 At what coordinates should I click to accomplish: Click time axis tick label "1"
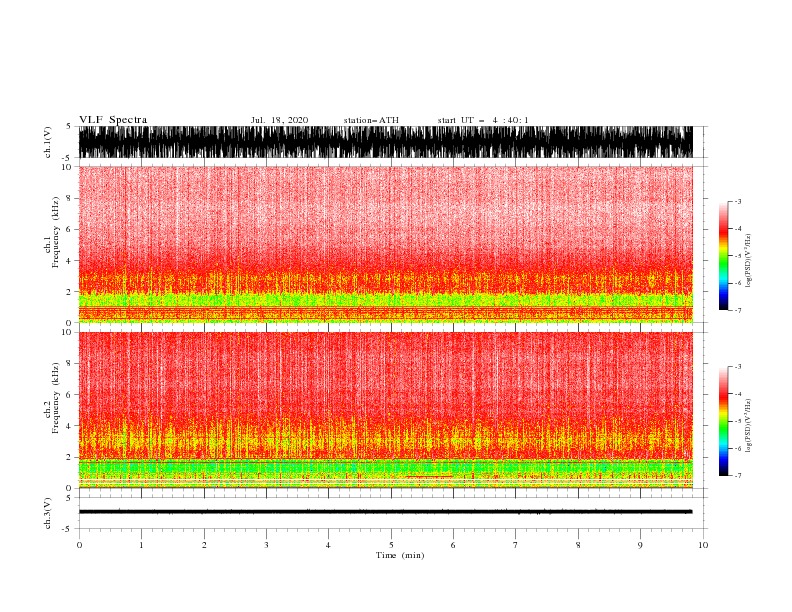(x=141, y=545)
